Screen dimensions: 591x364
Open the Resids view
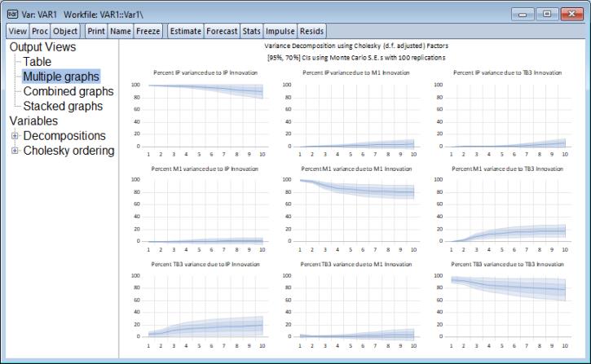312,31
